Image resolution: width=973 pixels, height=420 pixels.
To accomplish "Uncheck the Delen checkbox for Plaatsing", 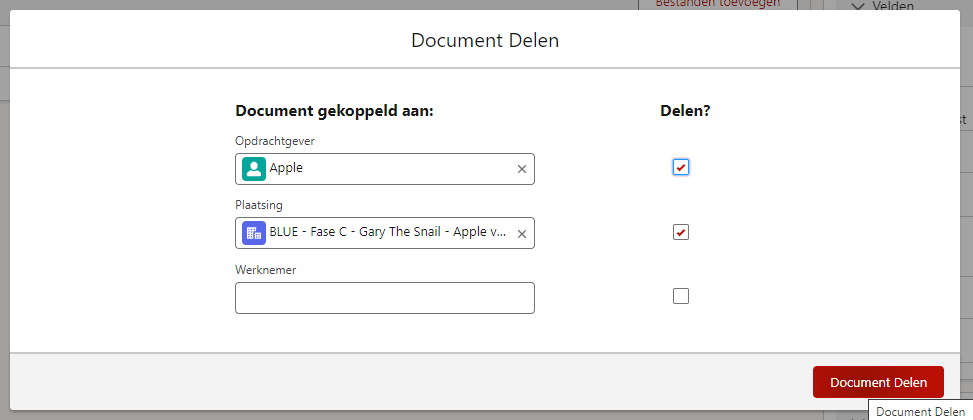I will [x=681, y=232].
